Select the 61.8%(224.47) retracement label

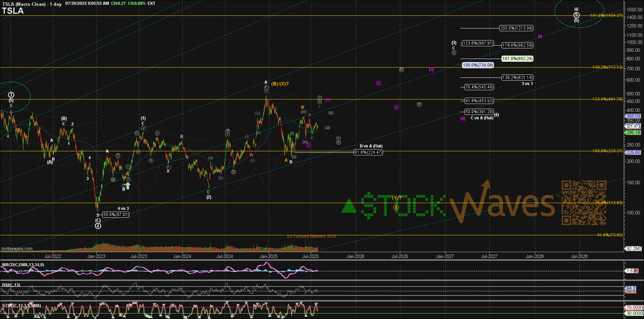368,152
